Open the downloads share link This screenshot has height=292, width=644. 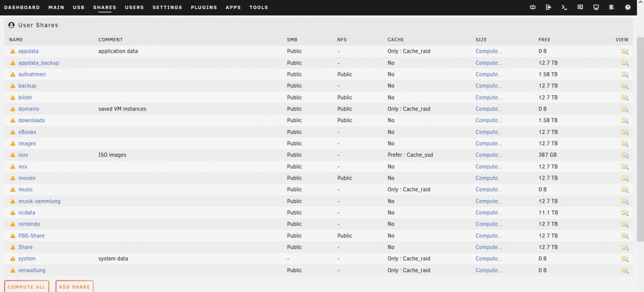point(32,120)
